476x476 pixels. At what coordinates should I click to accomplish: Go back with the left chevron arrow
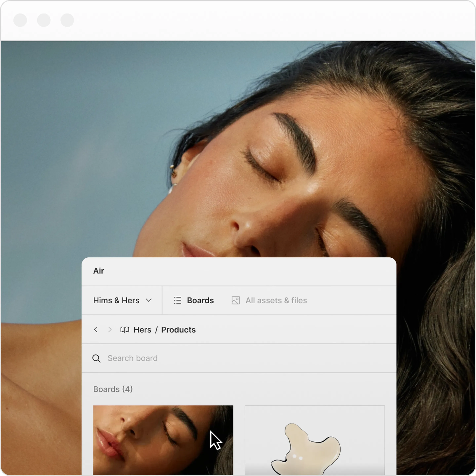[96, 330]
